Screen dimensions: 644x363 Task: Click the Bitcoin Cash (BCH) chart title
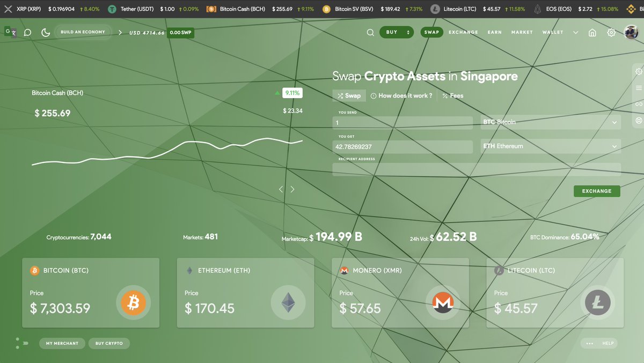[x=57, y=93]
